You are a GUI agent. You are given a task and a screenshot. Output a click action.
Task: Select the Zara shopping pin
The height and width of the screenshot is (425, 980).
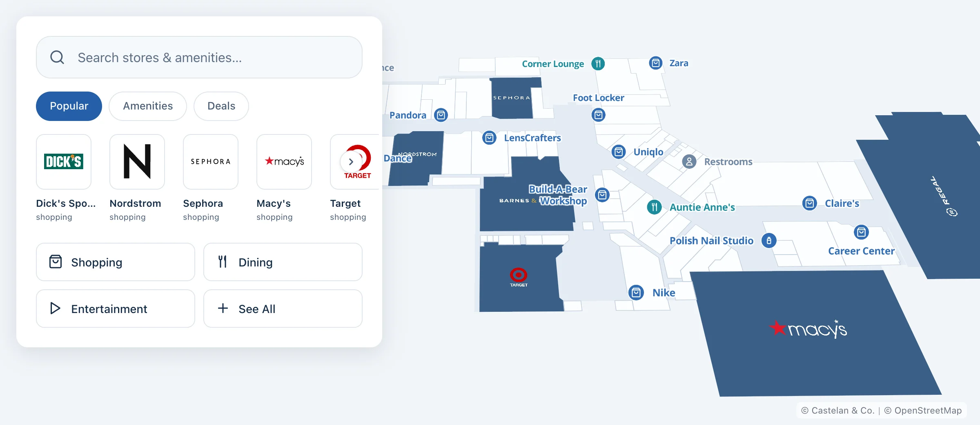click(656, 63)
